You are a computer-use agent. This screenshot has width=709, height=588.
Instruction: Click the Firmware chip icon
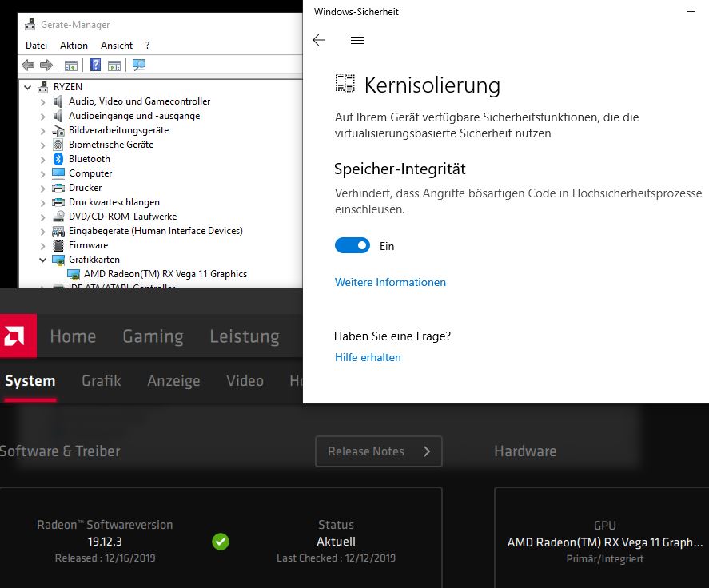(x=58, y=245)
